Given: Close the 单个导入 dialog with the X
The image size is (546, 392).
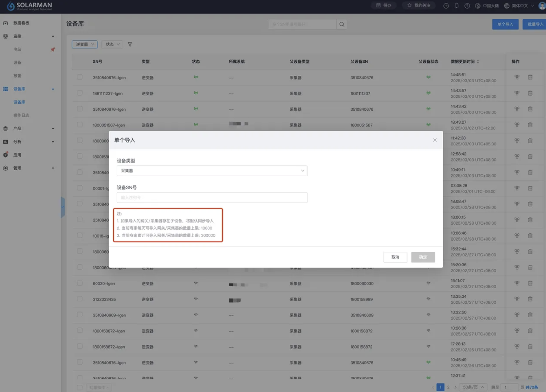Looking at the screenshot, I should pyautogui.click(x=435, y=140).
